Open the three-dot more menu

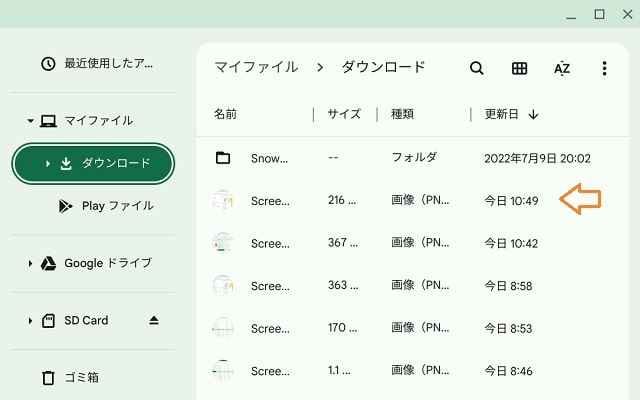point(604,68)
